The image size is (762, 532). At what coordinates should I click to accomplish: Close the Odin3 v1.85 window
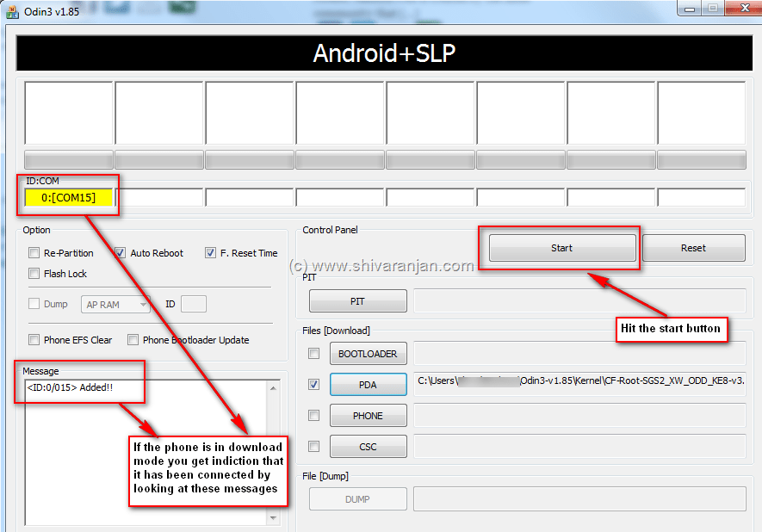click(x=744, y=9)
